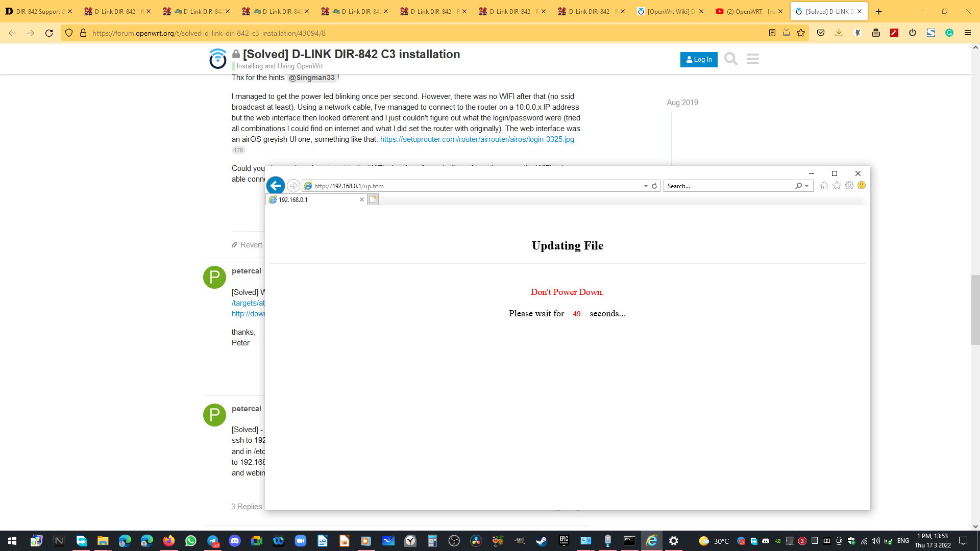Click the link click counter 176

[238, 150]
